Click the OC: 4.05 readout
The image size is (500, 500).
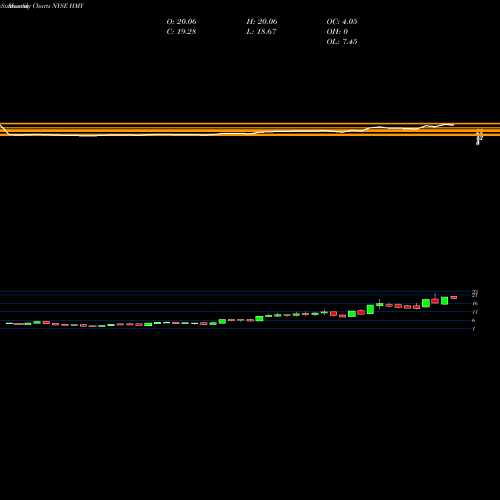(342, 22)
